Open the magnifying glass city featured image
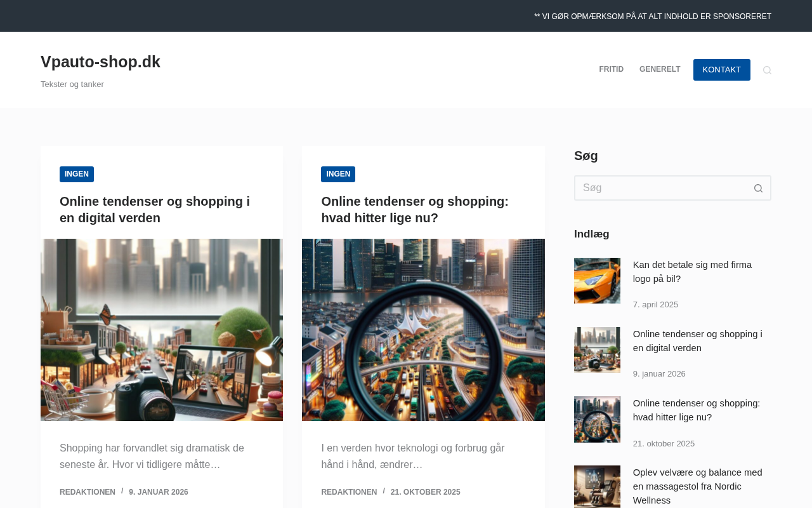812x508 pixels. pyautogui.click(x=423, y=330)
